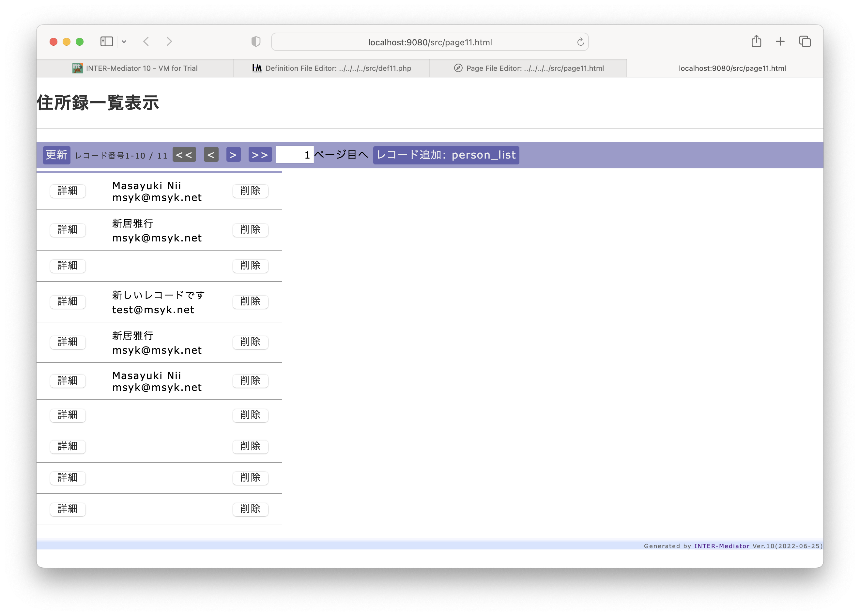Open the INTER-Mediator link in the footer
The width and height of the screenshot is (860, 616).
point(722,546)
